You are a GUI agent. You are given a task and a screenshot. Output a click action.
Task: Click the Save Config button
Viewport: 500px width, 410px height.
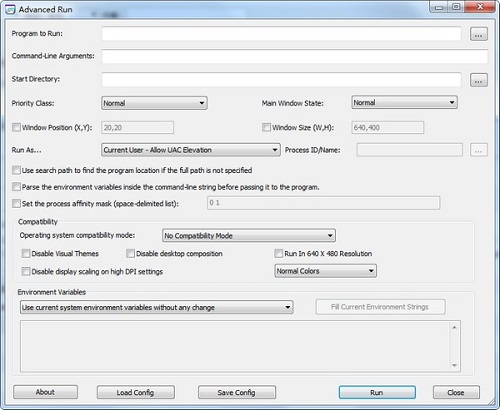[237, 392]
